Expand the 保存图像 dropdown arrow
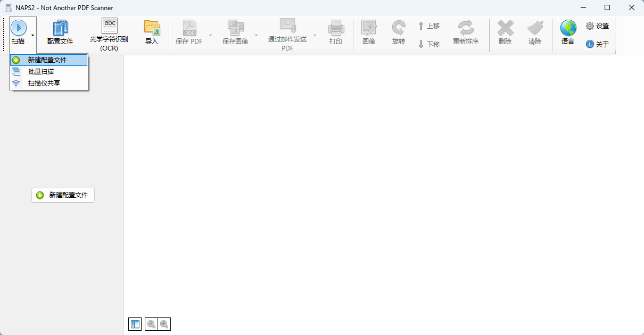644x335 pixels. pos(256,35)
